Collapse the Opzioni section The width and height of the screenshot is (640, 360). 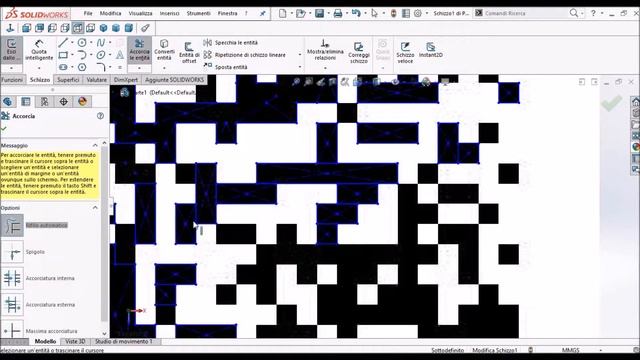95,208
